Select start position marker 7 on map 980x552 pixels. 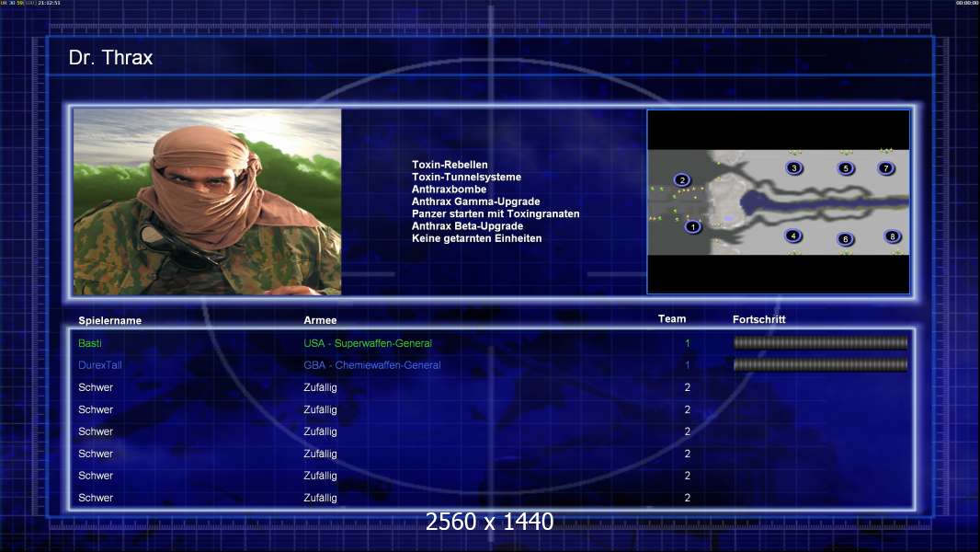point(885,168)
